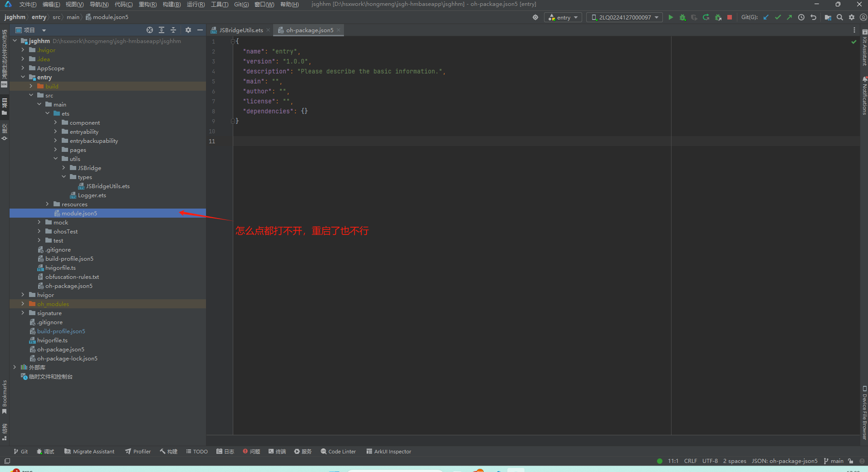
Task: Open Device File Browser side panel
Action: coord(864,413)
